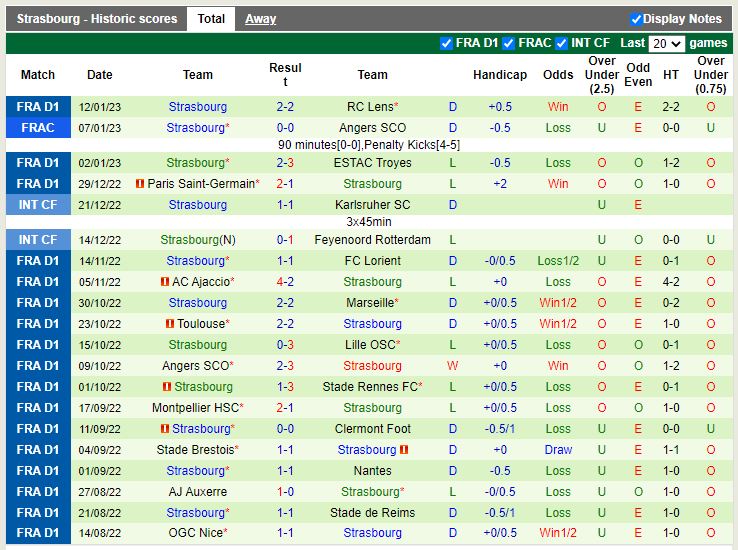Screen dimensions: 738x550
Task: Open the Clermont Foot team link
Action: [372, 429]
